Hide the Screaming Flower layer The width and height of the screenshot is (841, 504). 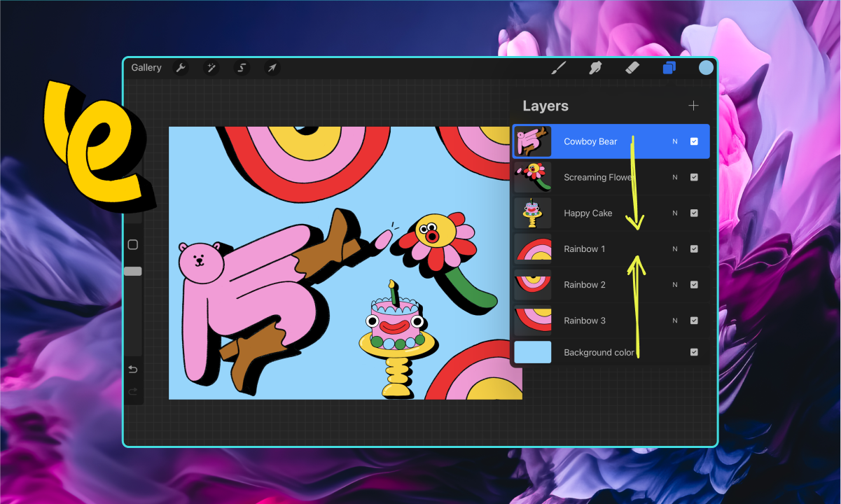tap(695, 176)
